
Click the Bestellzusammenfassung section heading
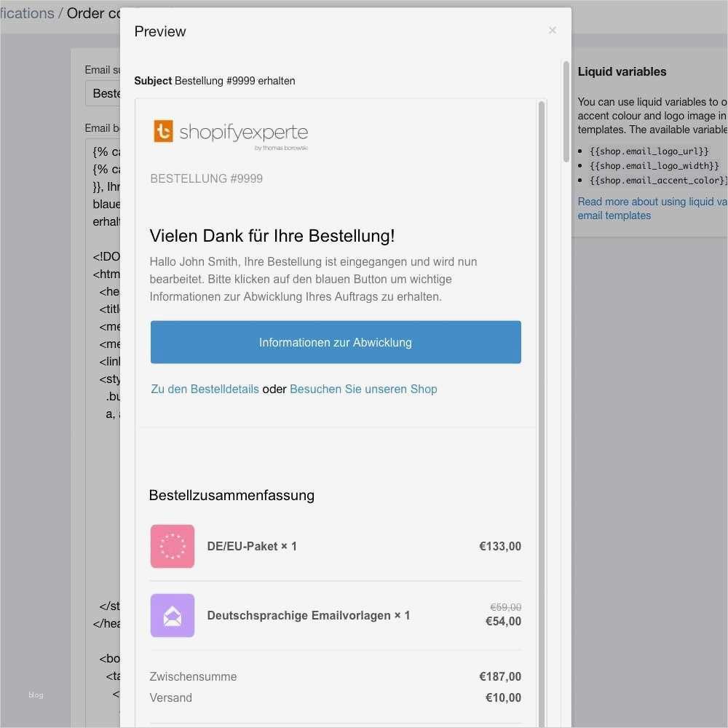(232, 495)
